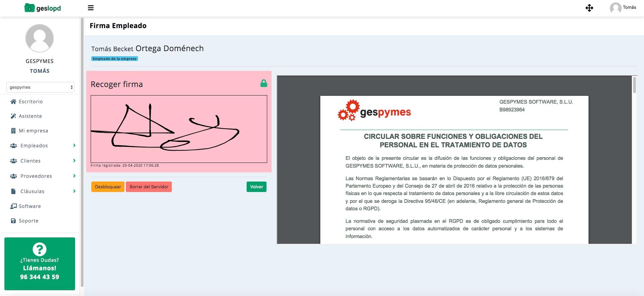Expand the Cláusulas submenu chevron

click(x=74, y=191)
